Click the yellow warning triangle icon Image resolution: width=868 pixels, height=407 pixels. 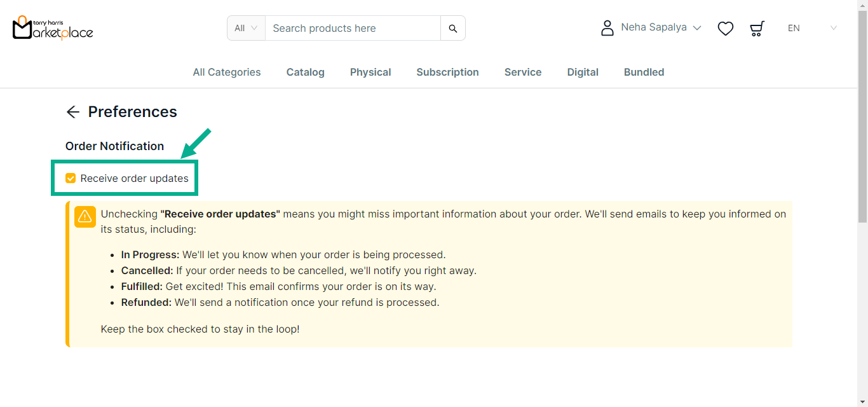coord(85,217)
